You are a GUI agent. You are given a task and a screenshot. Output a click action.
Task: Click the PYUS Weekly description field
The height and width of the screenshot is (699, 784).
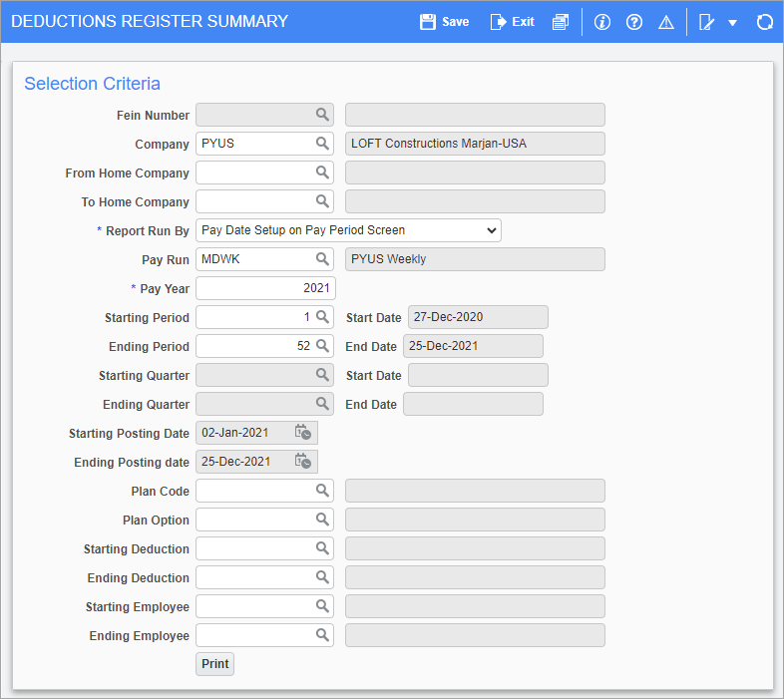[x=475, y=259]
